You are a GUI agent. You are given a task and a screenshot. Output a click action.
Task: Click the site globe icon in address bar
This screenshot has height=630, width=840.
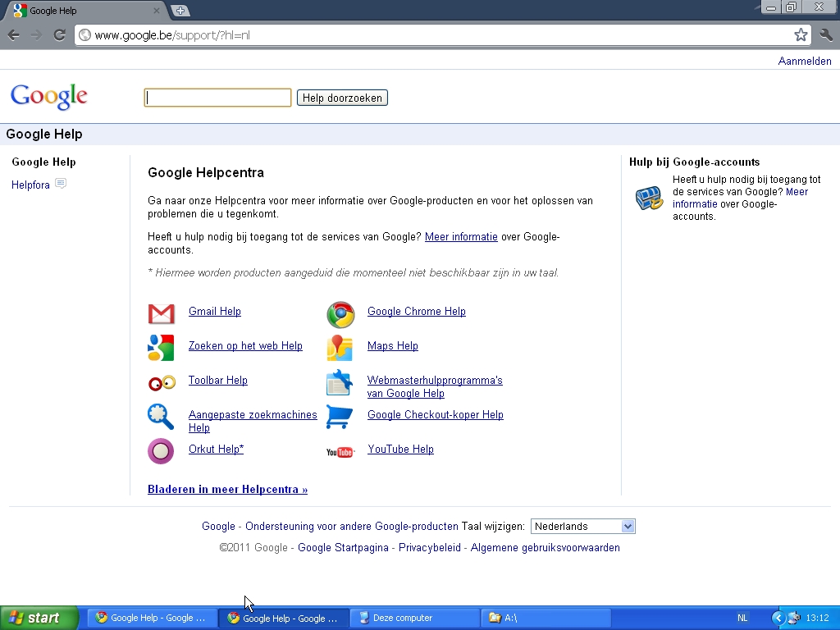(84, 35)
